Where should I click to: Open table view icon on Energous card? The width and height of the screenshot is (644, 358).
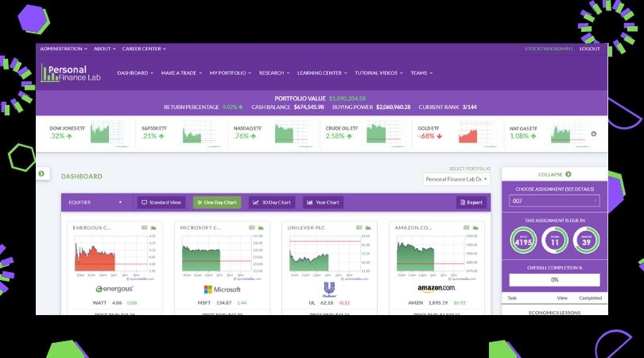point(145,228)
